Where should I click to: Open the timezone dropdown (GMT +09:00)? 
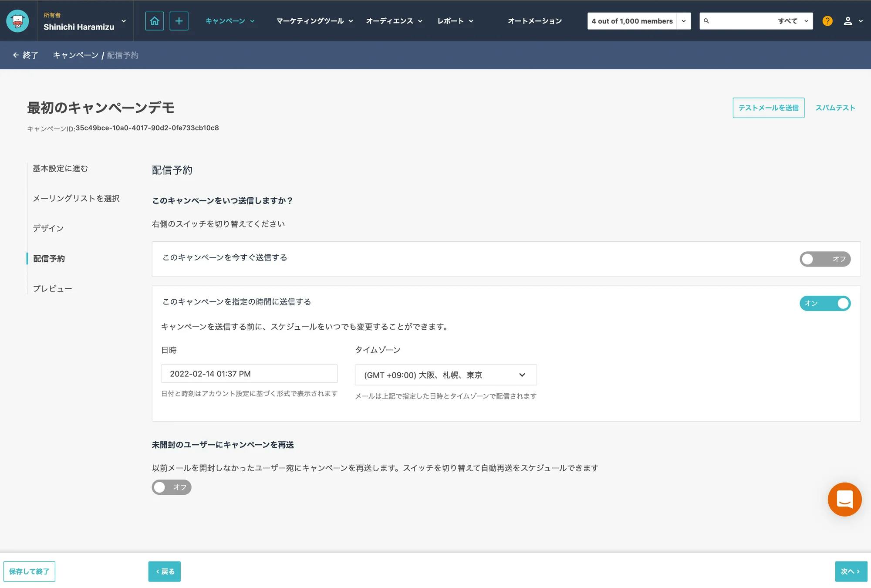(x=446, y=375)
